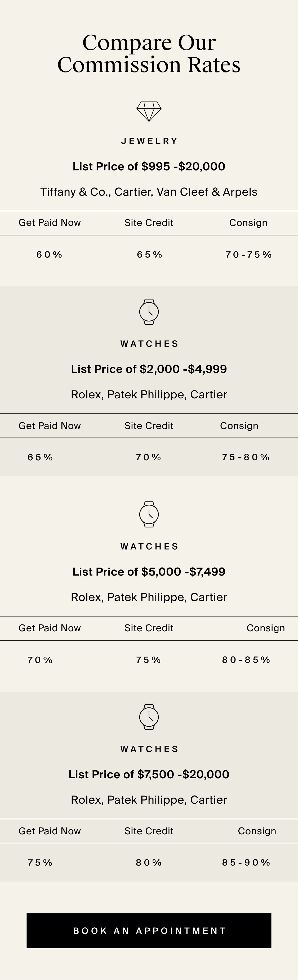298x980 pixels.
Task: Click Site Credit header in $5,000-$7,499 table
Action: click(x=149, y=628)
